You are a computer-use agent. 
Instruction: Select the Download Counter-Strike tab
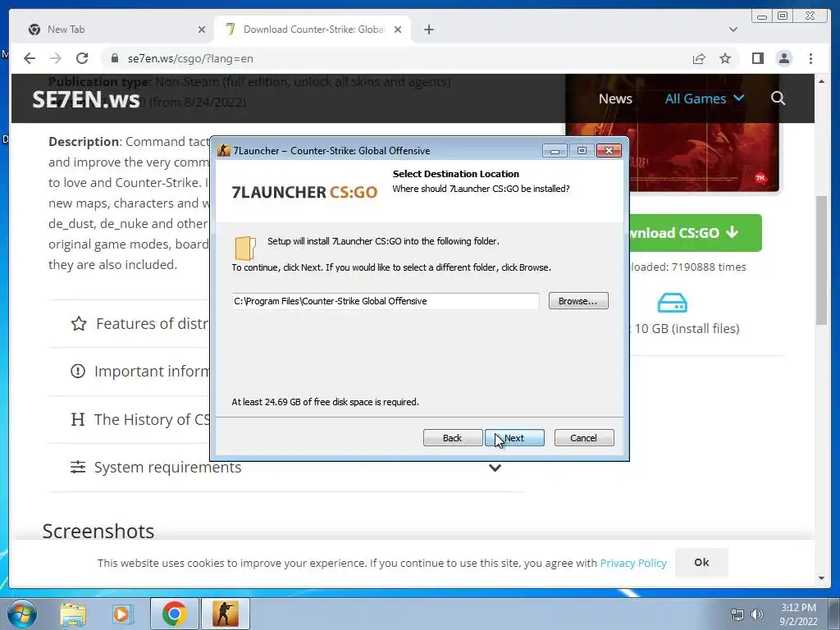[x=313, y=30]
